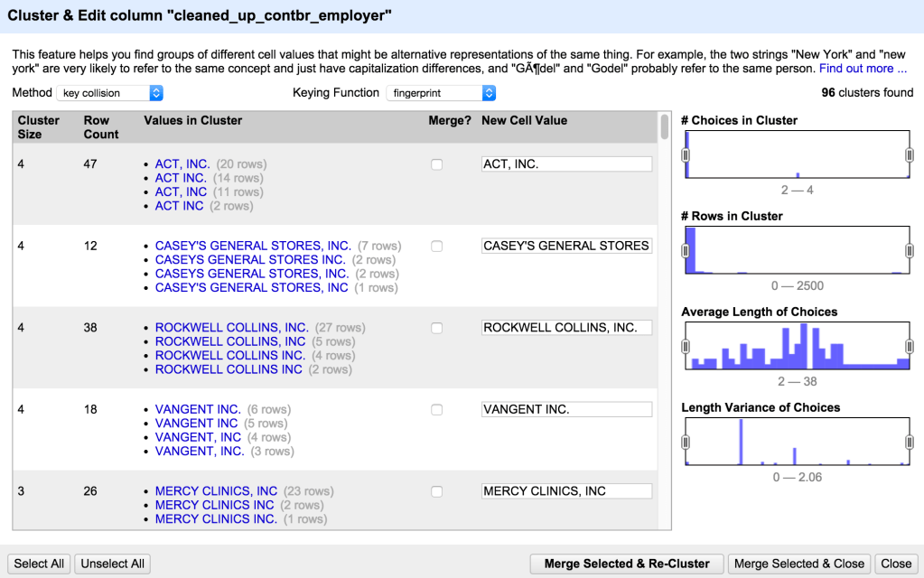This screenshot has width=924, height=578.
Task: Click Merge Selected & Close
Action: [x=798, y=563]
